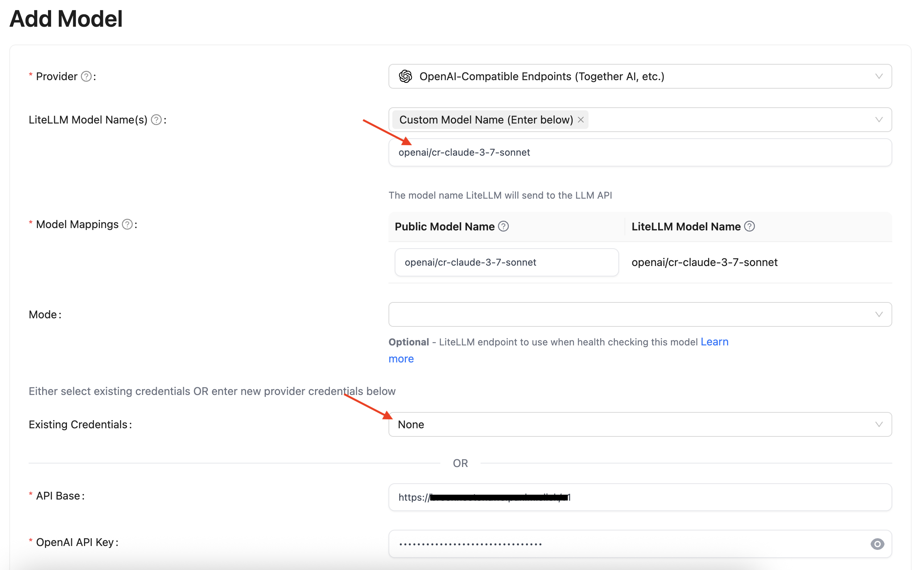The width and height of the screenshot is (924, 570).
Task: Click the Public Model Name column header
Action: pyautogui.click(x=445, y=227)
